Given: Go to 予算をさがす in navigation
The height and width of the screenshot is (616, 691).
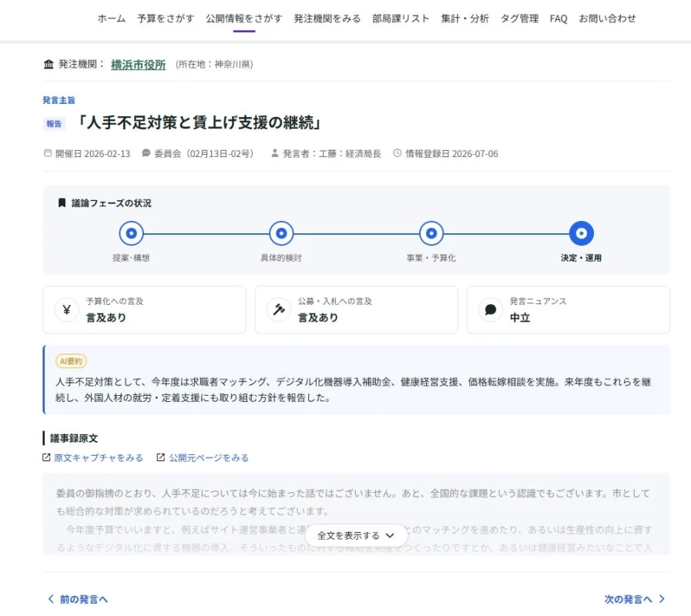Looking at the screenshot, I should (166, 18).
